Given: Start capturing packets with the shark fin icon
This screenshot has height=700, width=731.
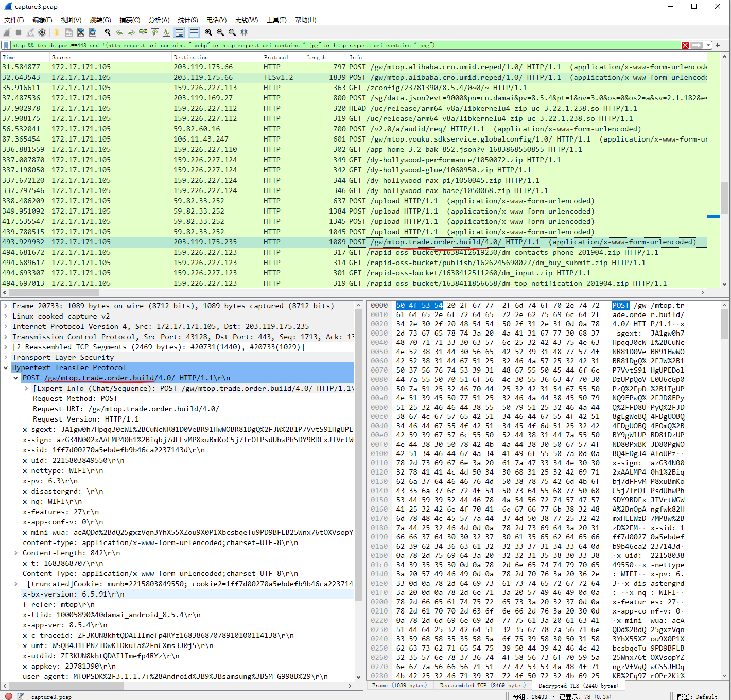Looking at the screenshot, I should coord(7,32).
